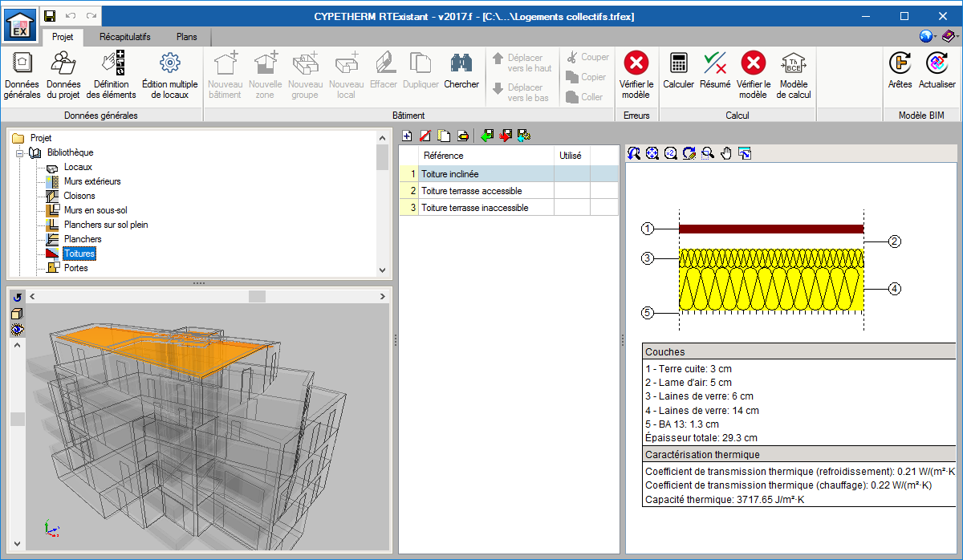Click the Couper button
Viewport: 963px width, 560px height.
click(x=587, y=57)
